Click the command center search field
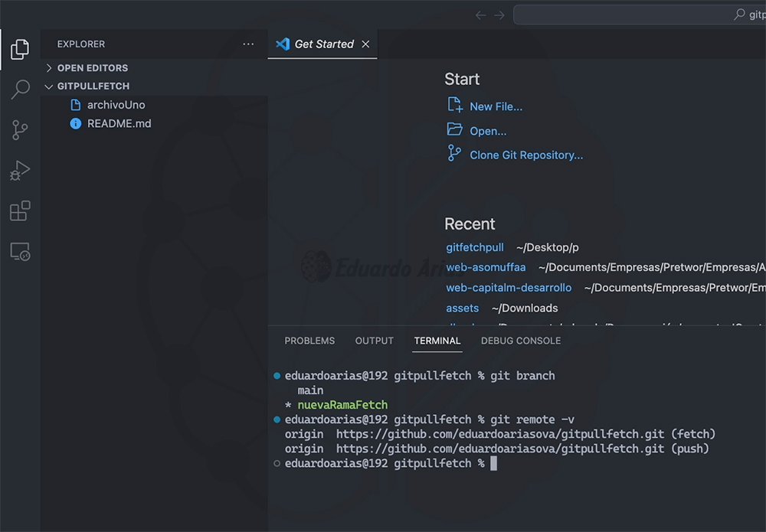766x532 pixels. pos(640,15)
